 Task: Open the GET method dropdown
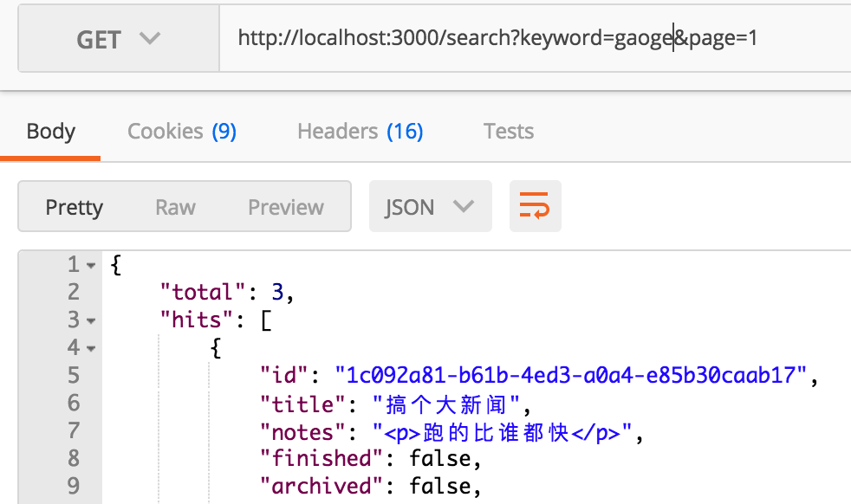coord(119,40)
